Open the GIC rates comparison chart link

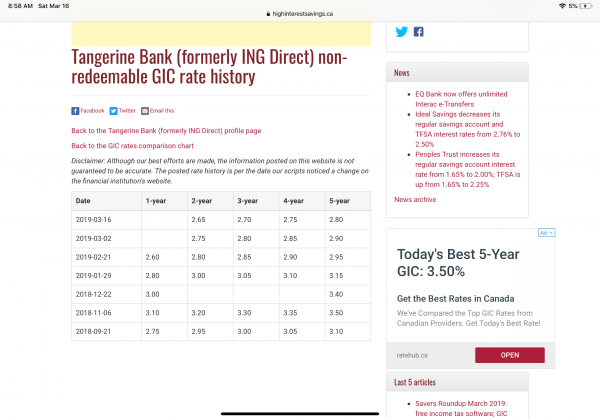point(132,146)
